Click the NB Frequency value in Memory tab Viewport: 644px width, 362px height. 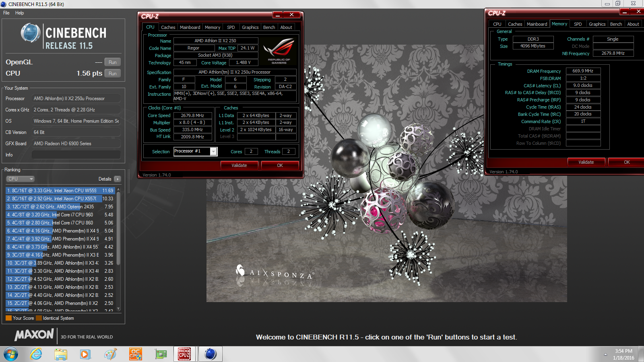[x=613, y=53]
